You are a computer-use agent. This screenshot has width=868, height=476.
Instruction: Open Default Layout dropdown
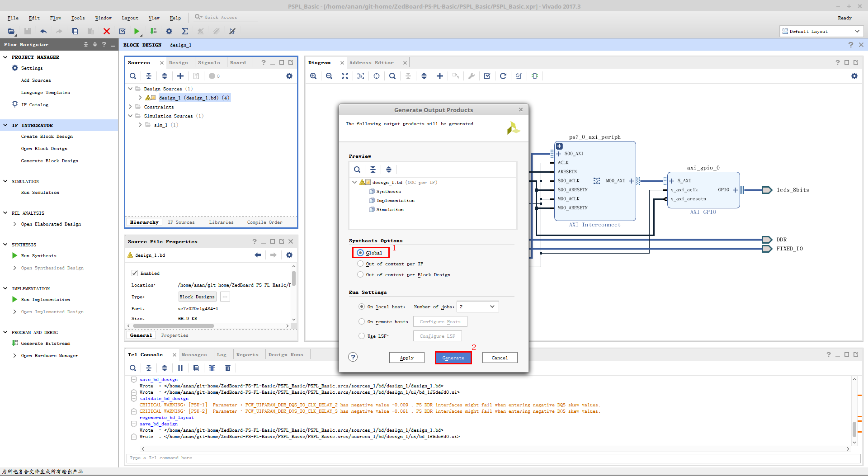pos(821,31)
